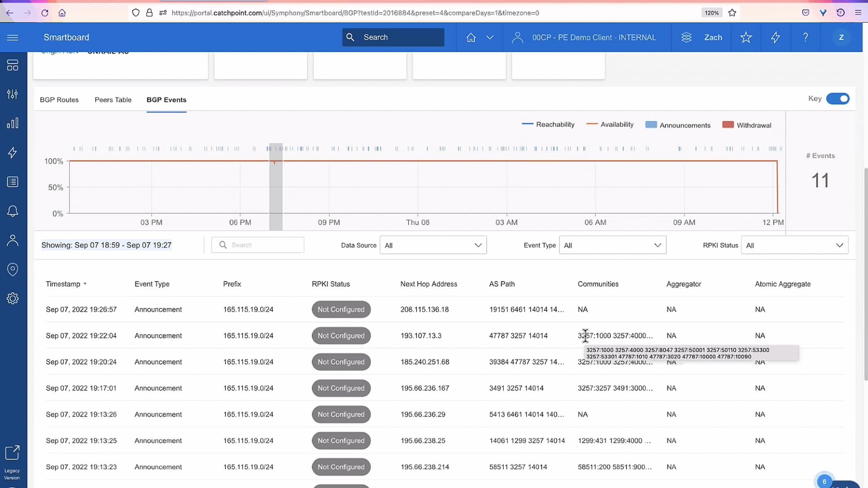Image resolution: width=868 pixels, height=488 pixels.
Task: Switch to the BGP Routes tab
Action: [x=59, y=100]
